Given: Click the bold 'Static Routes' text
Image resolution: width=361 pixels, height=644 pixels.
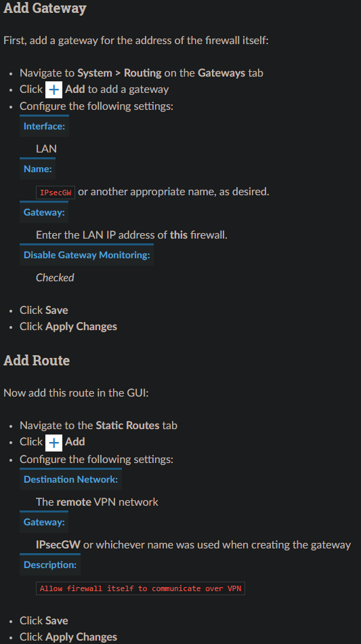Looking at the screenshot, I should pyautogui.click(x=127, y=426).
